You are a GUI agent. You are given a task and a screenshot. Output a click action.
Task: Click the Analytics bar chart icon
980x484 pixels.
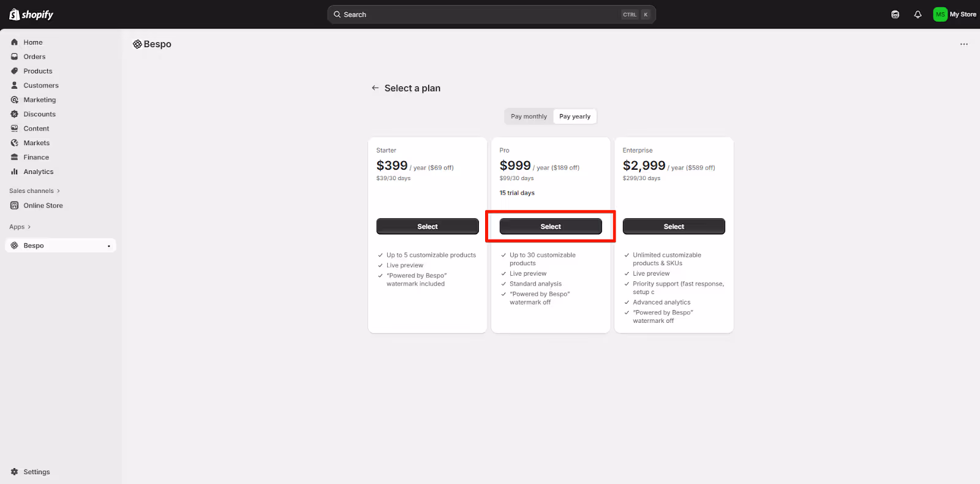pyautogui.click(x=15, y=172)
